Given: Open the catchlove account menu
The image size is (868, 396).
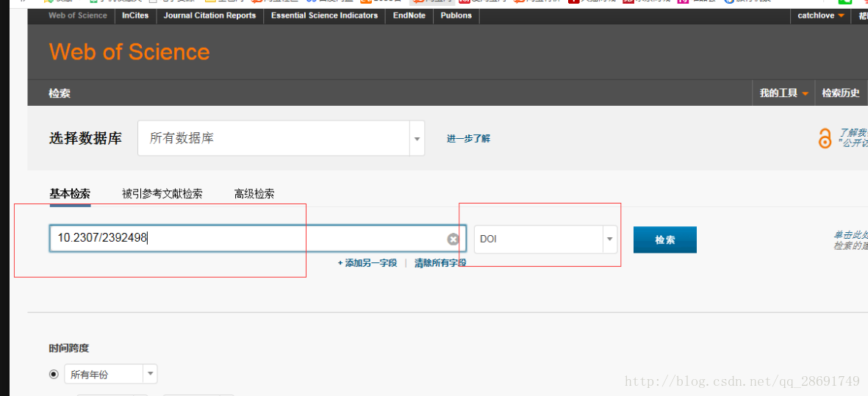Looking at the screenshot, I should point(821,15).
